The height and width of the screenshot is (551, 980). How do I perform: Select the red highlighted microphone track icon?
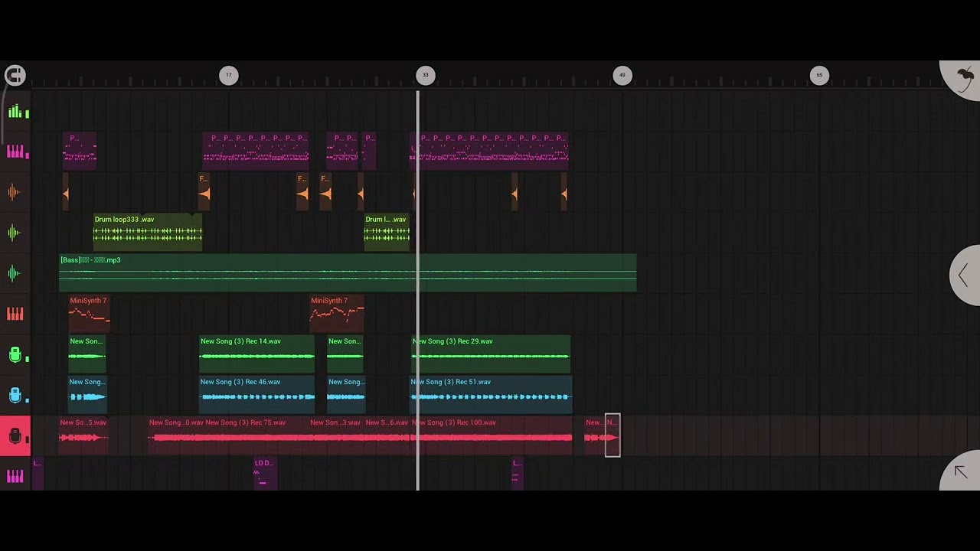(x=15, y=436)
